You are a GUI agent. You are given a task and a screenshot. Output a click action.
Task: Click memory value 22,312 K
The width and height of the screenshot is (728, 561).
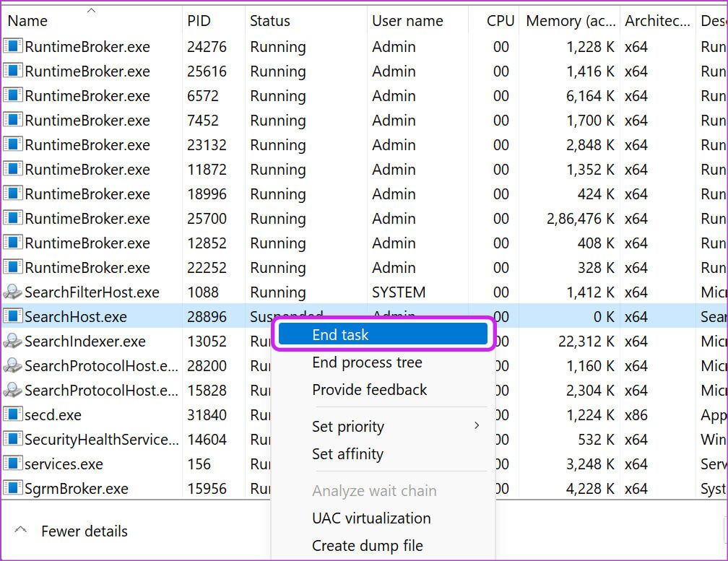pyautogui.click(x=586, y=342)
